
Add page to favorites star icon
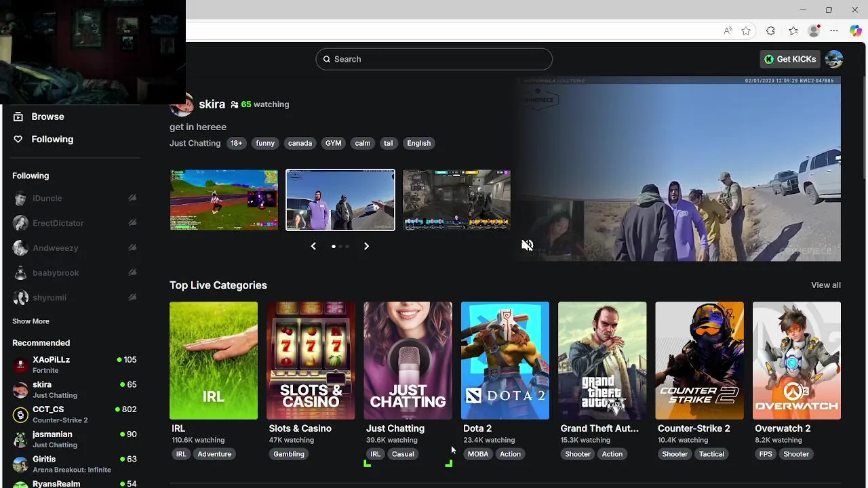coord(746,30)
